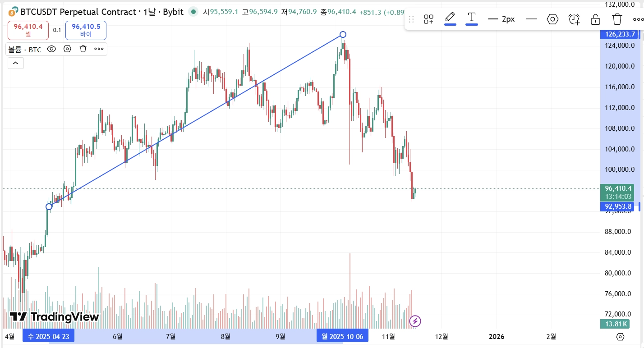Pick the trend line color pencil tool

tap(450, 18)
